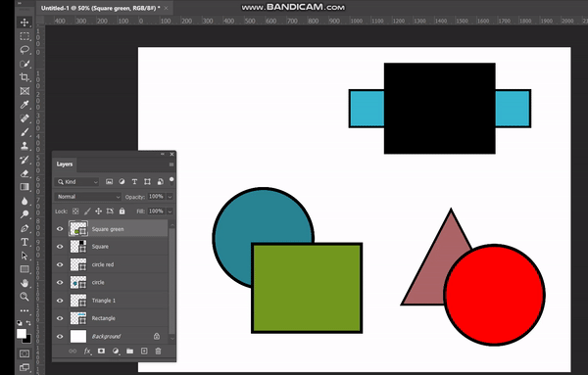588x375 pixels.
Task: Select the Frame tool
Action: pos(24,91)
